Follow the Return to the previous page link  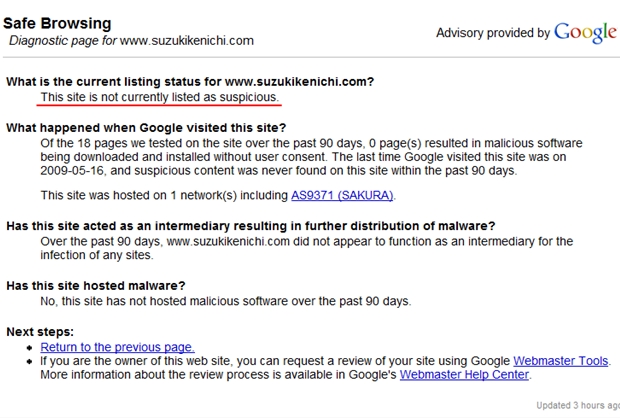(117, 347)
